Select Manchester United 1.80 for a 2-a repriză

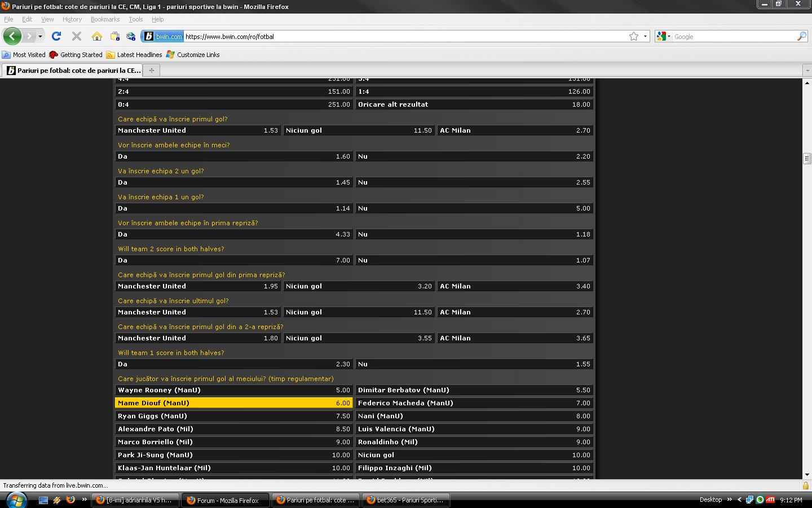pos(198,338)
